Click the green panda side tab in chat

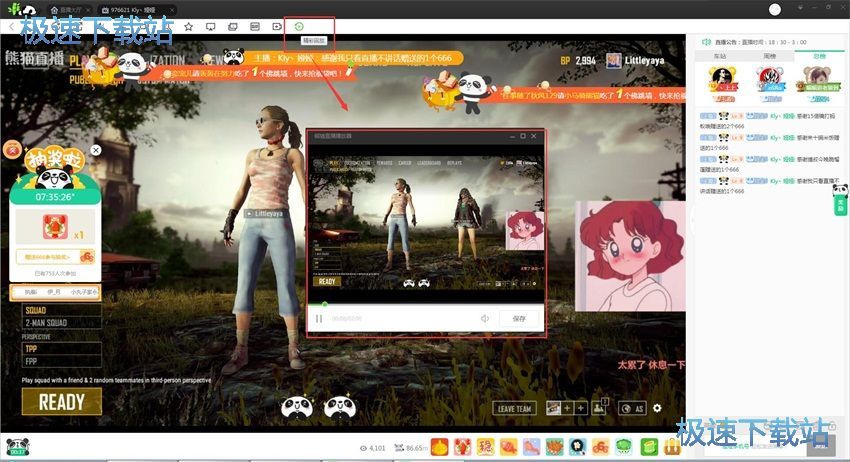coord(840,199)
